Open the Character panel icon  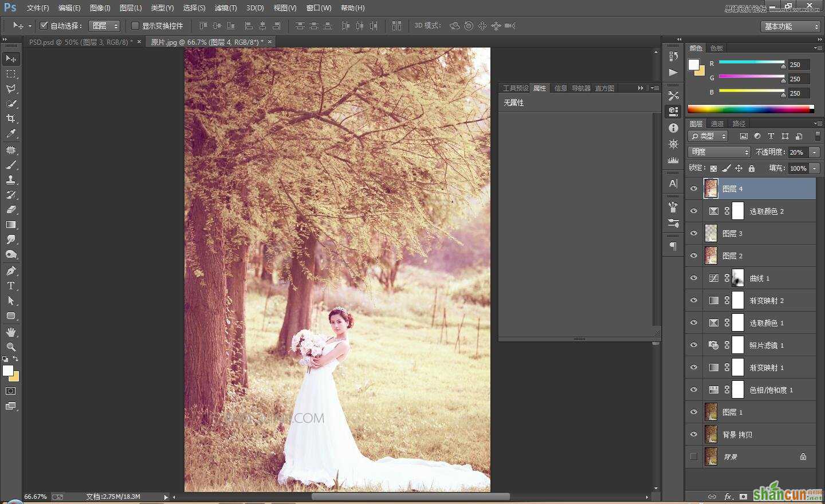673,183
